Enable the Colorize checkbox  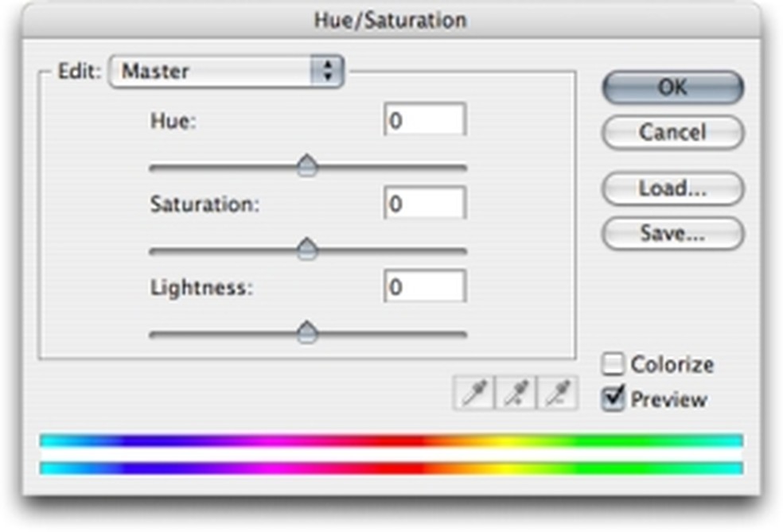coord(614,364)
